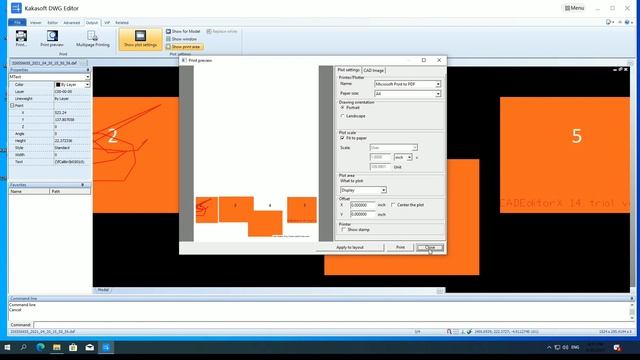This screenshot has height=360, width=640.
Task: Open printer Name dropdown
Action: tap(438, 84)
